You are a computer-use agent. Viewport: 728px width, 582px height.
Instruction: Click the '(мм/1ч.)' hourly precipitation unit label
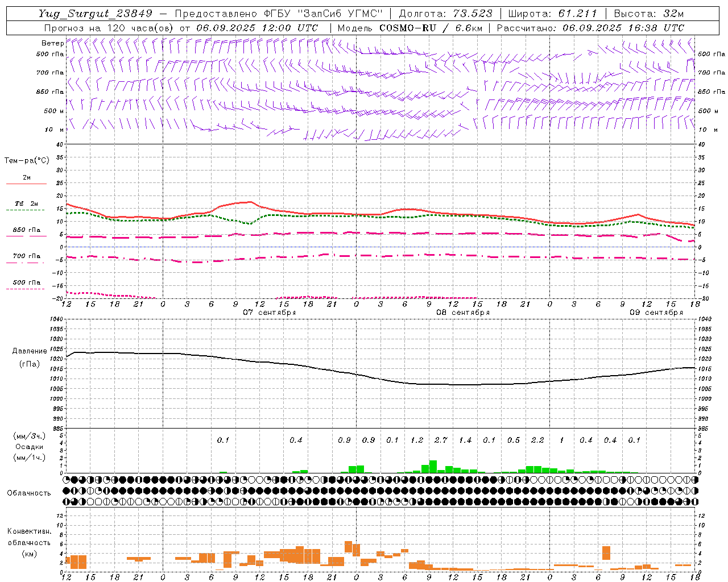(x=30, y=458)
